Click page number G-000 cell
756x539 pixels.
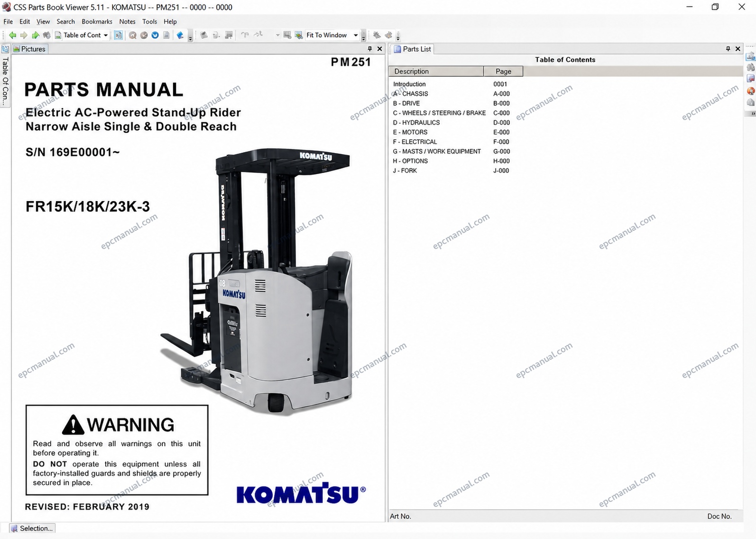pos(501,151)
